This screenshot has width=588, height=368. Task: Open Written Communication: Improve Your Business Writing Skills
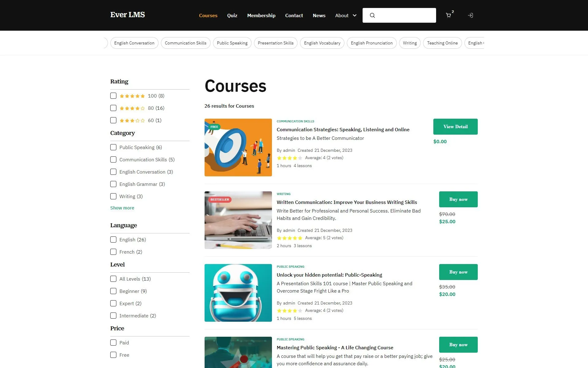click(x=347, y=202)
